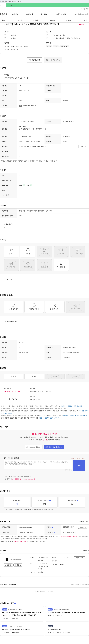This screenshot has width=89, height=644.
Task: Toggle the 열람제한 button
Action: click(x=18, y=565)
